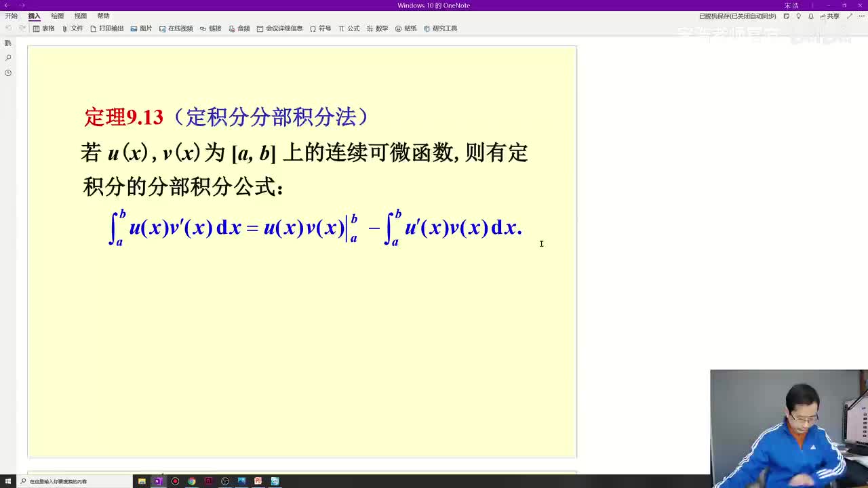The image size is (868, 488).
Task: Go forward with title bar forward arrow
Action: click(22, 5)
